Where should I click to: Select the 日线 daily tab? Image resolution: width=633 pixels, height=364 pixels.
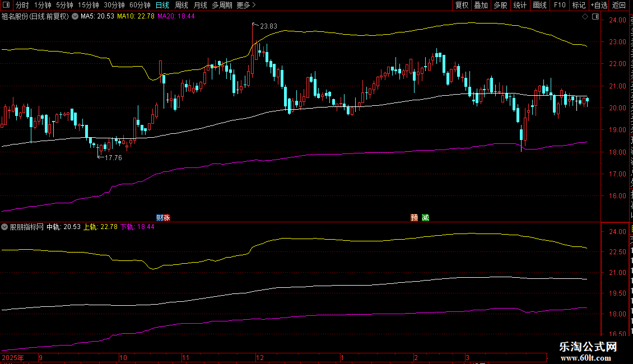coord(162,5)
